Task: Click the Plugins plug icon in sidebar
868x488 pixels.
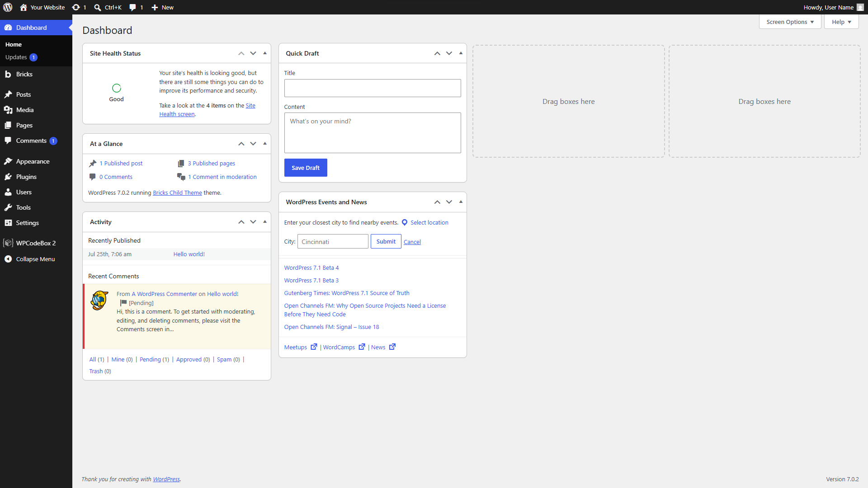Action: (x=8, y=177)
